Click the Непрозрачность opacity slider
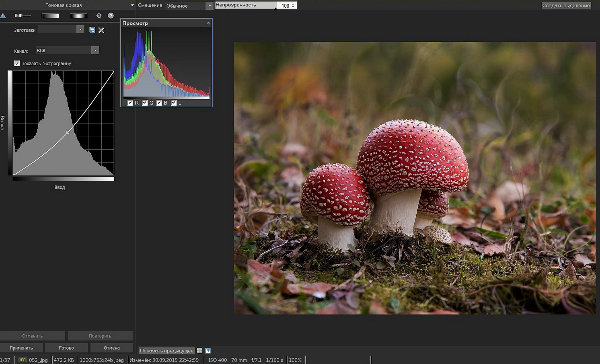 [x=245, y=5]
